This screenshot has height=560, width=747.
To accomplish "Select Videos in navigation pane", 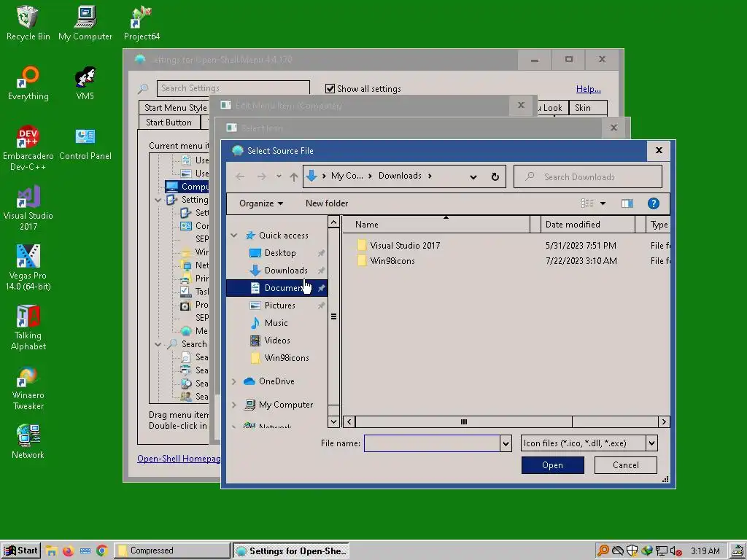I will (x=276, y=341).
